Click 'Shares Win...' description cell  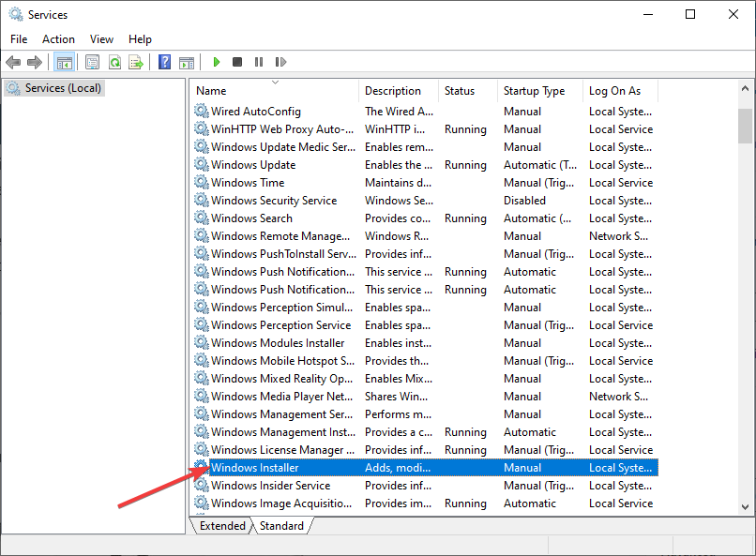click(x=396, y=397)
